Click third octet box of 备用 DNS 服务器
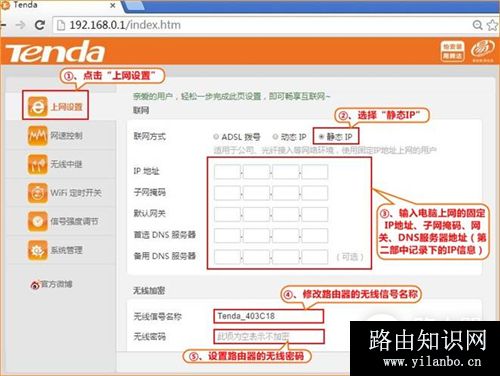This screenshot has width=500, height=376. point(286,257)
